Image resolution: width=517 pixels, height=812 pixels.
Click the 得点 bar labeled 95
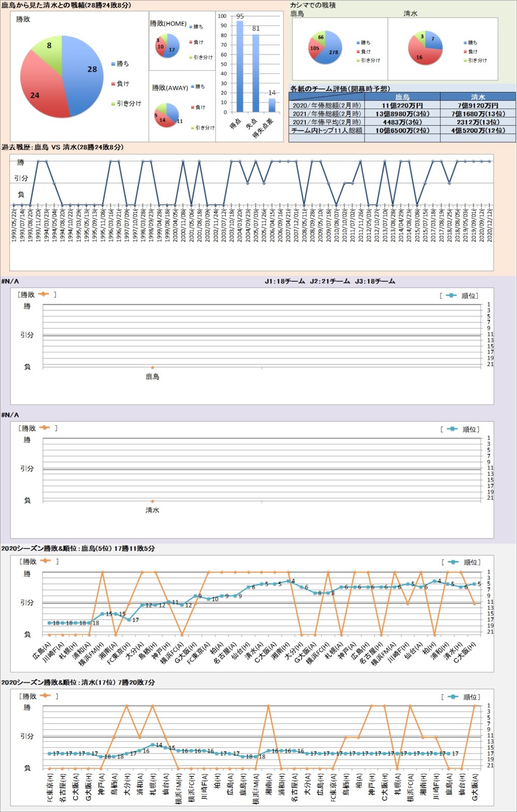pyautogui.click(x=240, y=67)
